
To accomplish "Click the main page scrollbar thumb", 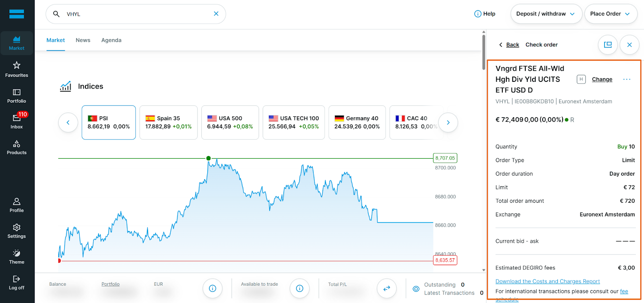I will tap(484, 52).
